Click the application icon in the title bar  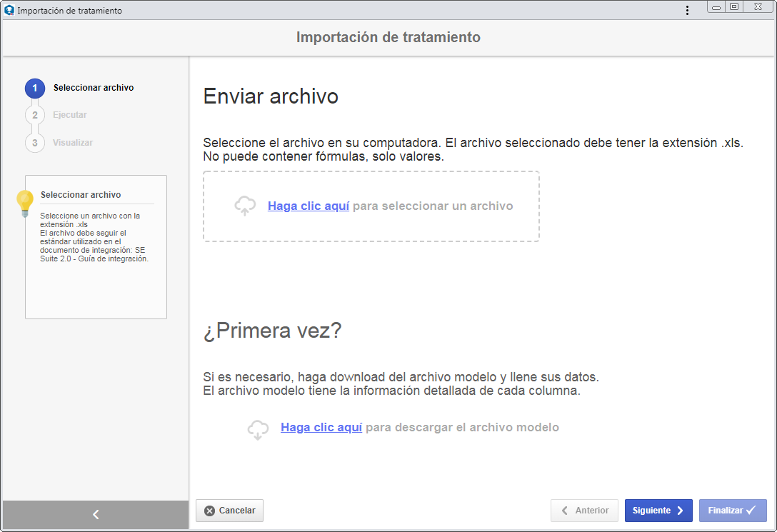click(9, 10)
